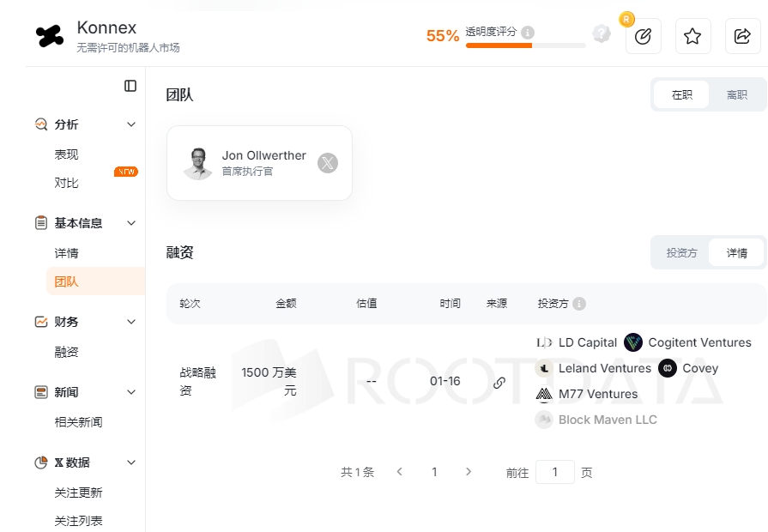The height and width of the screenshot is (532, 768).
Task: Collapse the 分析 sidebar section
Action: tap(131, 124)
